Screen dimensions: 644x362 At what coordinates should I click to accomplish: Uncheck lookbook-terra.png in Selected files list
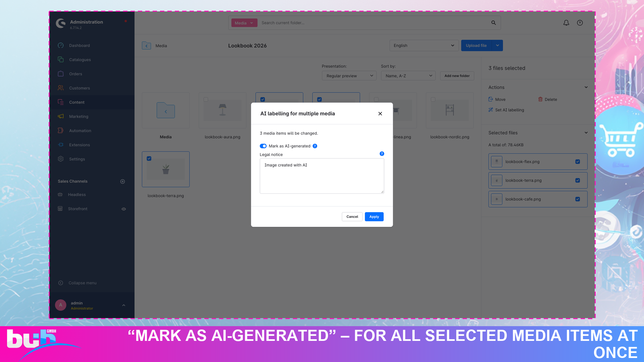coord(578,180)
